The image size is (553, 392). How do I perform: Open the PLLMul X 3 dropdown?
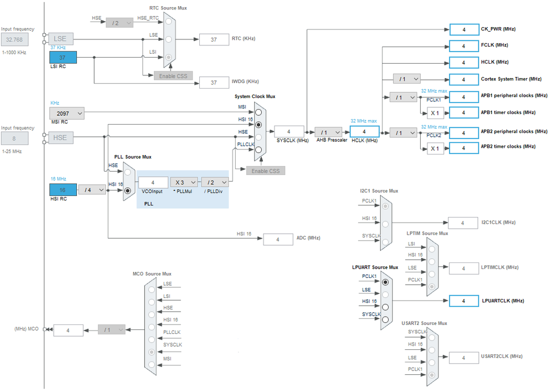point(184,182)
